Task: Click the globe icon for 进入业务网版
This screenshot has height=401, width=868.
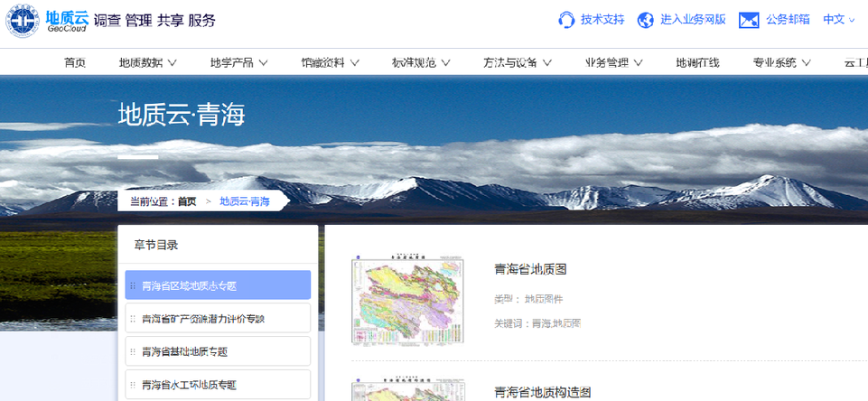Action: (x=645, y=20)
